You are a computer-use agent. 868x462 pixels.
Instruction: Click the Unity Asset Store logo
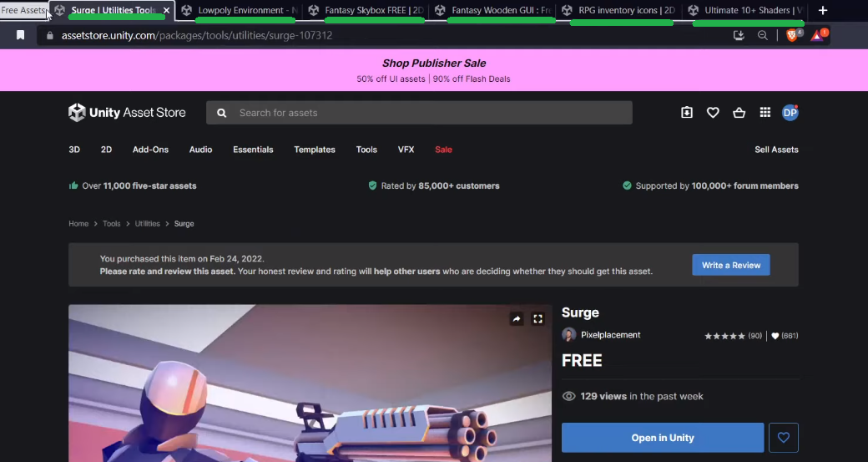coord(127,113)
